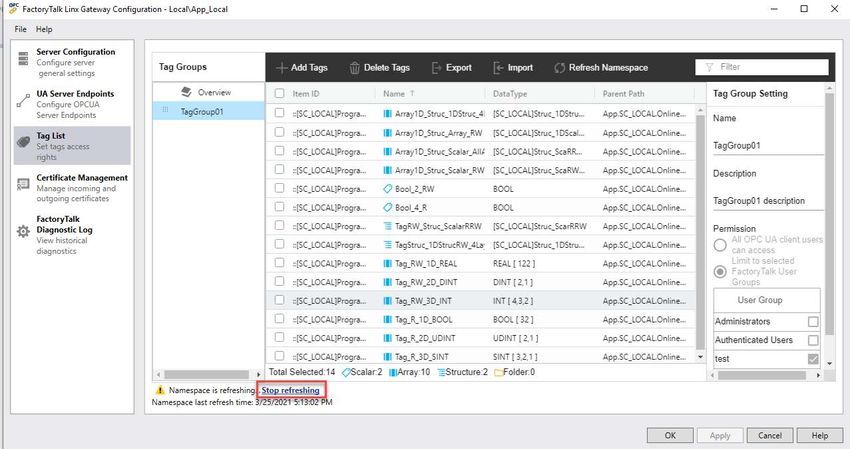
Task: Check the Bool_2_RW row checkbox
Action: (279, 188)
